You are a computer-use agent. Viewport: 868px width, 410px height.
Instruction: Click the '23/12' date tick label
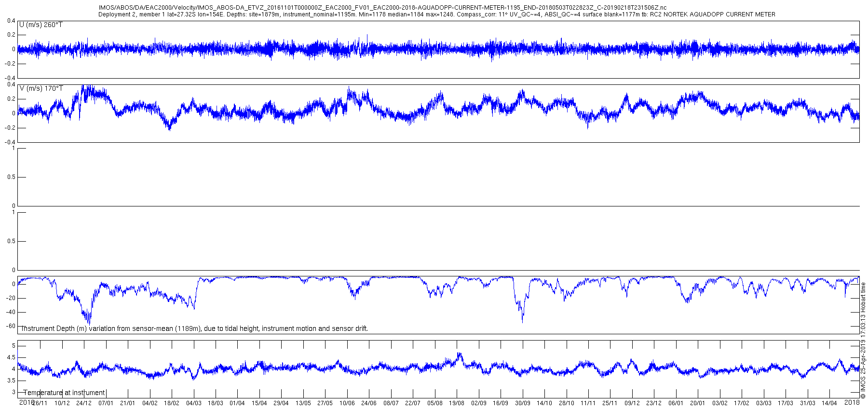654,403
